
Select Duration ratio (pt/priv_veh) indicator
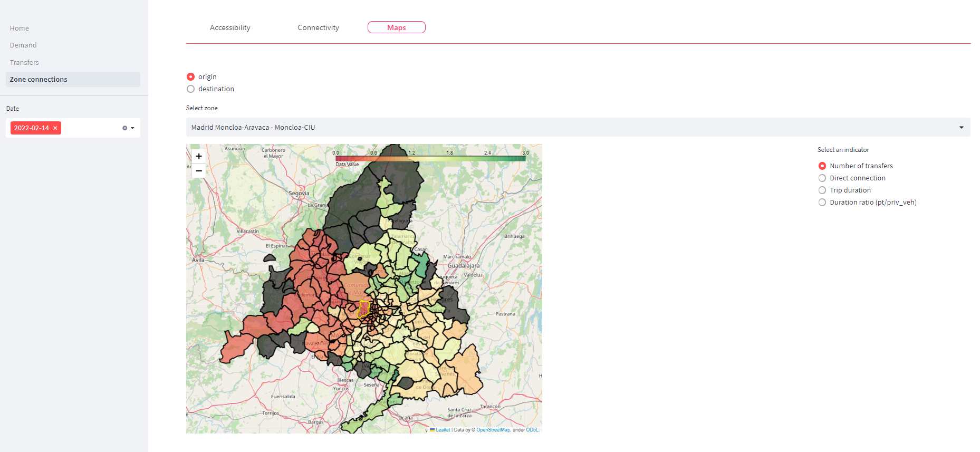coord(822,203)
